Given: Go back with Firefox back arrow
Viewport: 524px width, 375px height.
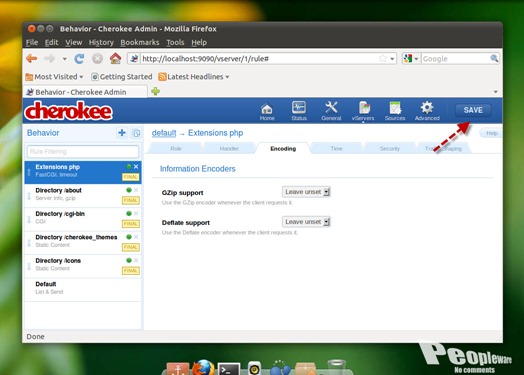Looking at the screenshot, I should point(32,59).
